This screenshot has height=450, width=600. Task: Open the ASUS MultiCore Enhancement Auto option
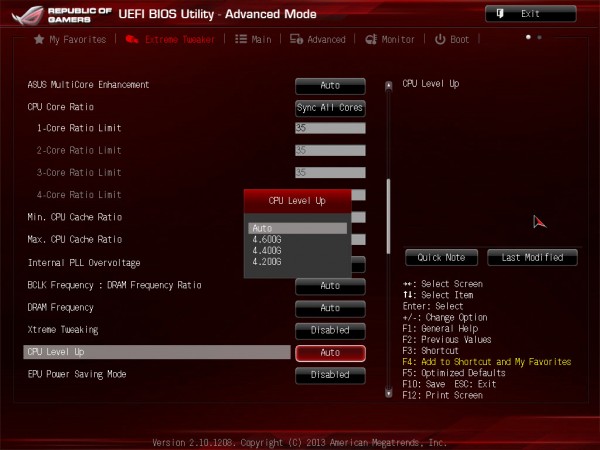tap(330, 86)
